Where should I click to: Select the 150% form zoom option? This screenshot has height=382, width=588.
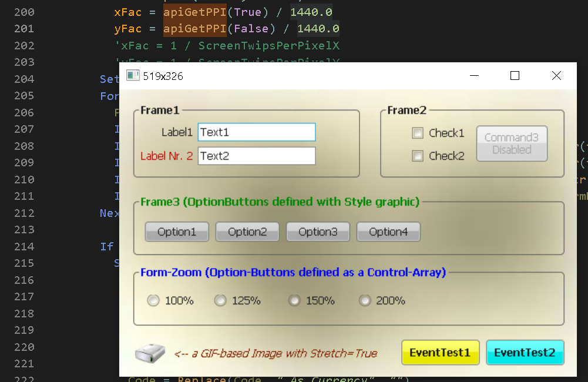[x=294, y=300]
